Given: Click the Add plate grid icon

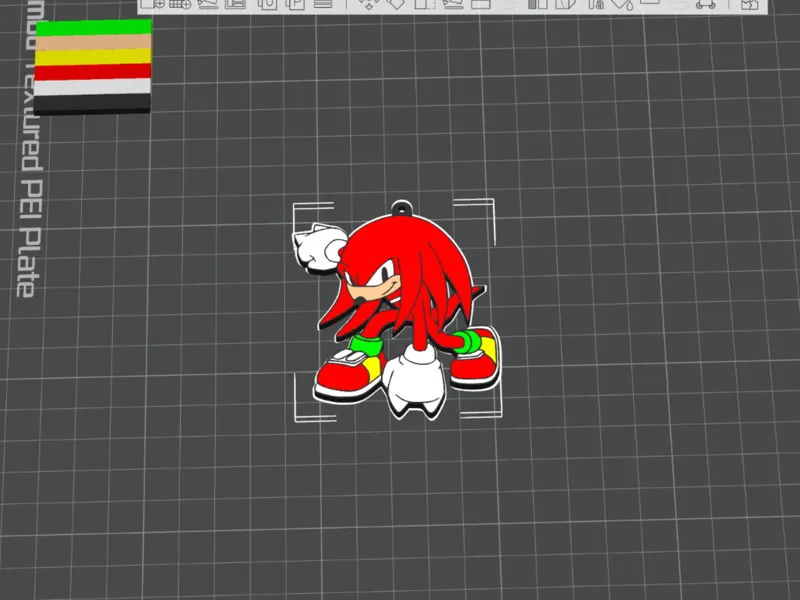Looking at the screenshot, I should click(180, 4).
